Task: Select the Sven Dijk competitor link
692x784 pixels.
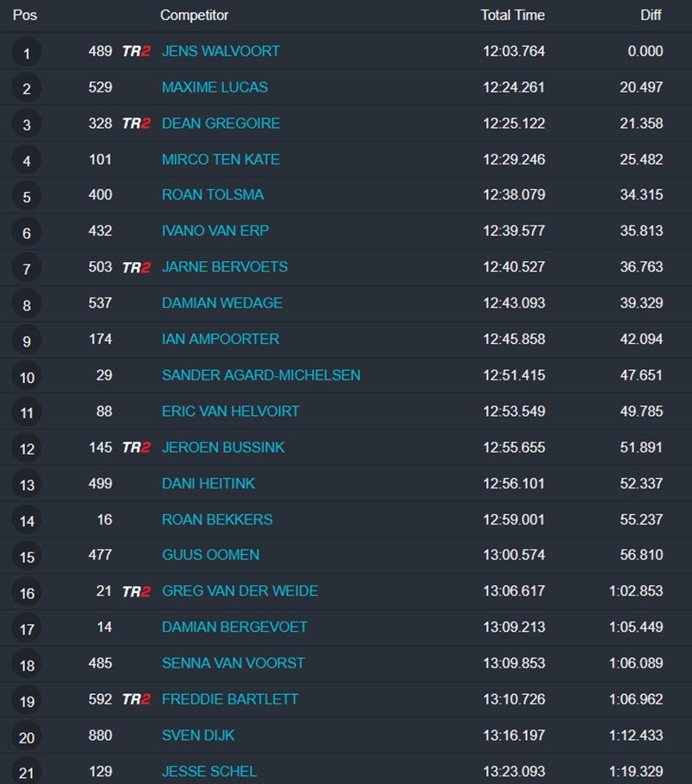Action: [198, 736]
